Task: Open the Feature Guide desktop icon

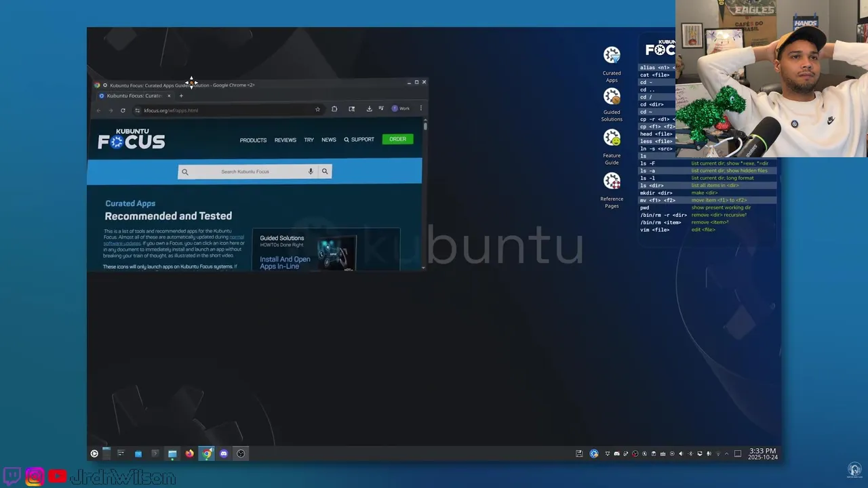Action: click(x=612, y=147)
